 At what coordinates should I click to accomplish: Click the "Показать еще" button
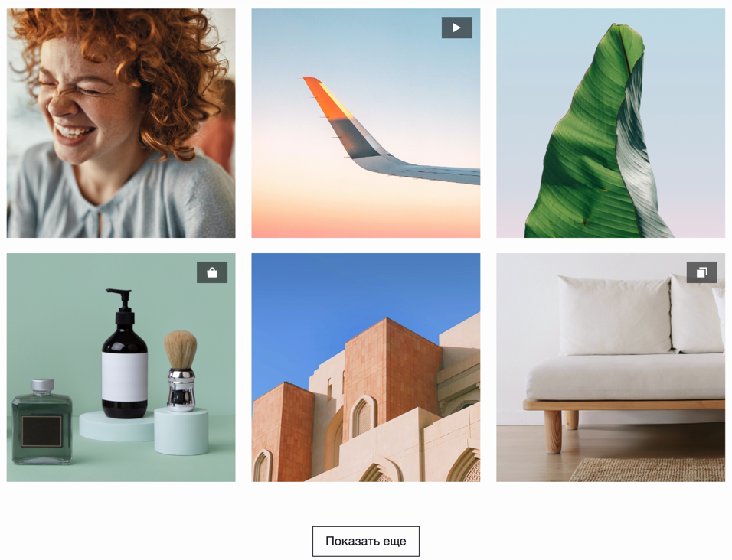coord(365,542)
